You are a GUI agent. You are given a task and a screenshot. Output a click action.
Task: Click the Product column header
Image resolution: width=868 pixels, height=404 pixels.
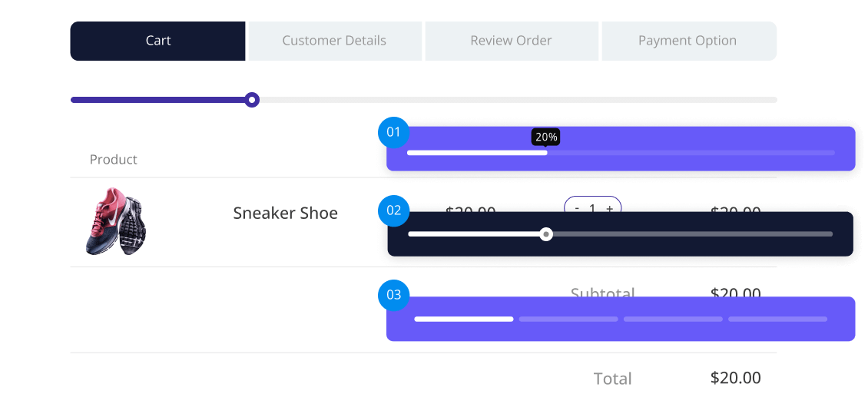114,160
